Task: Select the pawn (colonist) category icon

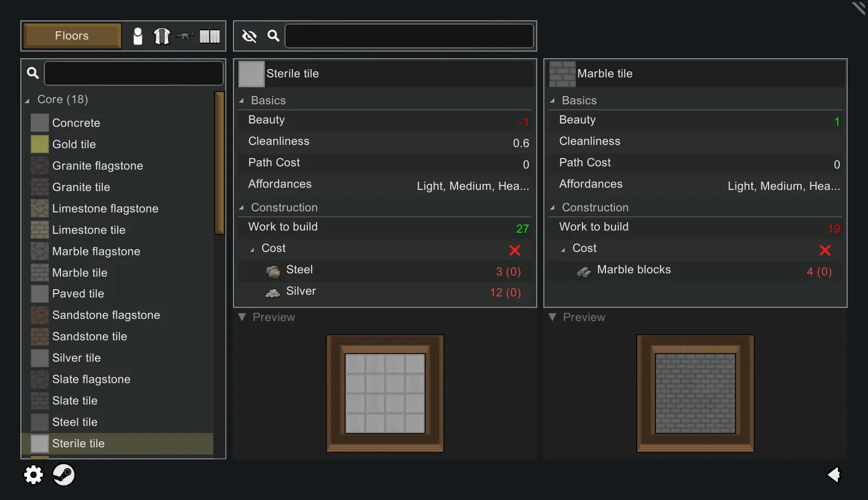Action: pyautogui.click(x=138, y=36)
